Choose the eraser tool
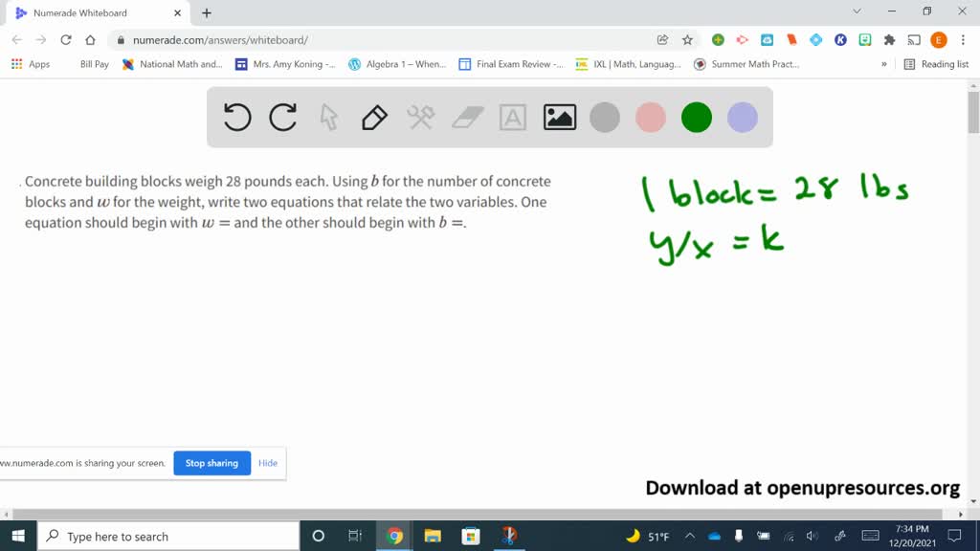Image resolution: width=980 pixels, height=551 pixels. point(467,118)
